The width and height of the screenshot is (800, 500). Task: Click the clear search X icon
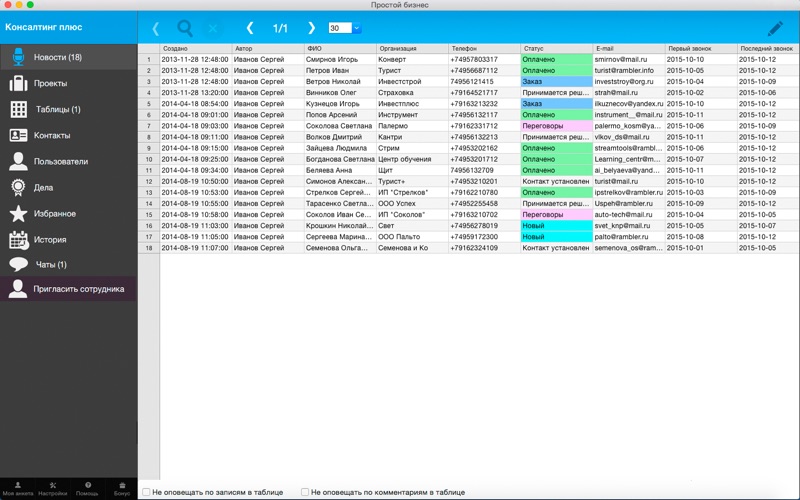tap(213, 28)
